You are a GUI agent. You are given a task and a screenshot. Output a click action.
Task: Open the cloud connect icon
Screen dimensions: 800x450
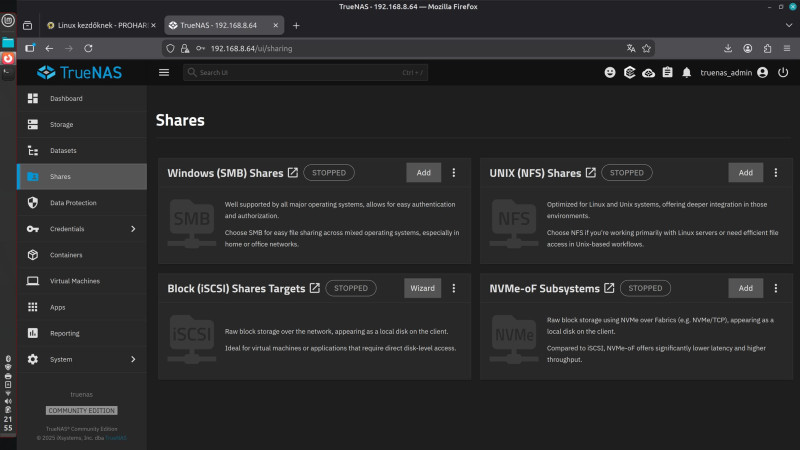(648, 73)
